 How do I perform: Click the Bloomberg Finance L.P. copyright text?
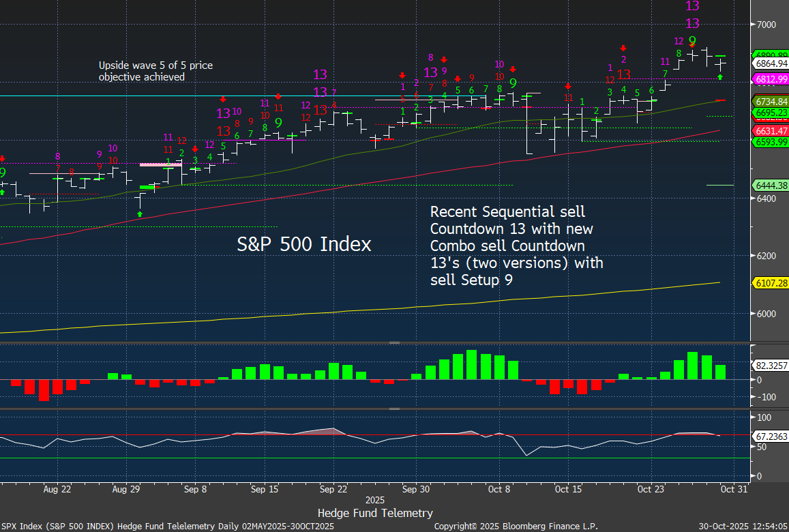pos(516,527)
